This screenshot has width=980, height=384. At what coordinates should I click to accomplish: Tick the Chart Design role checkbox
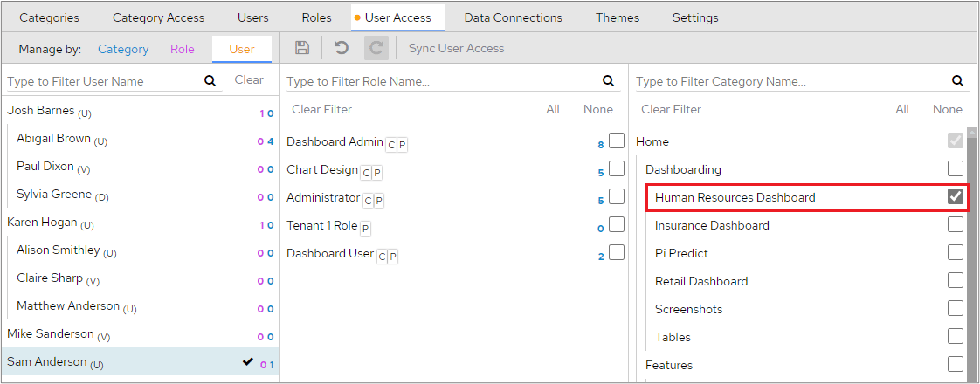(617, 168)
